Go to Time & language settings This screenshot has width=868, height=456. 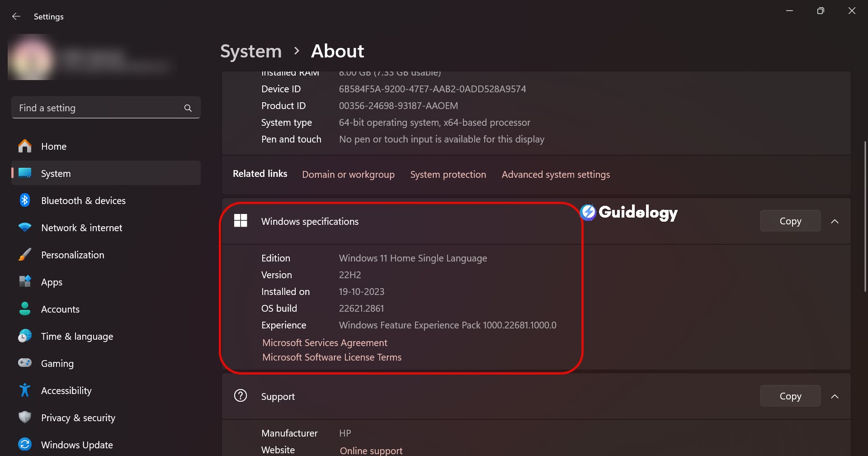tap(77, 337)
